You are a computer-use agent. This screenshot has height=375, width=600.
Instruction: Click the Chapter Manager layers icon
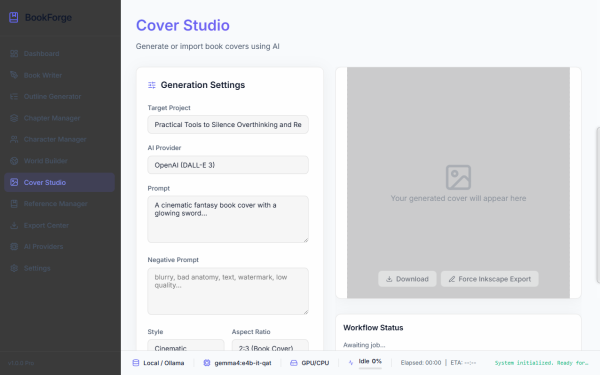(14, 118)
